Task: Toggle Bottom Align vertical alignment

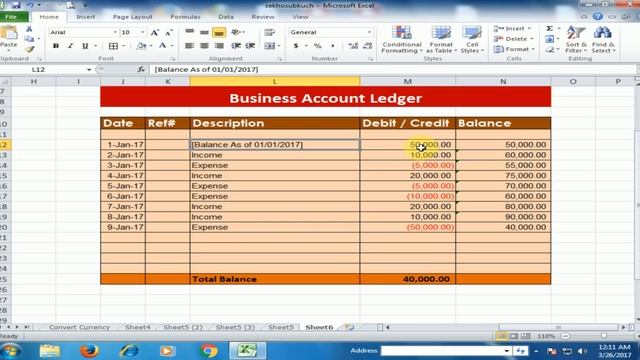Action: (x=219, y=32)
